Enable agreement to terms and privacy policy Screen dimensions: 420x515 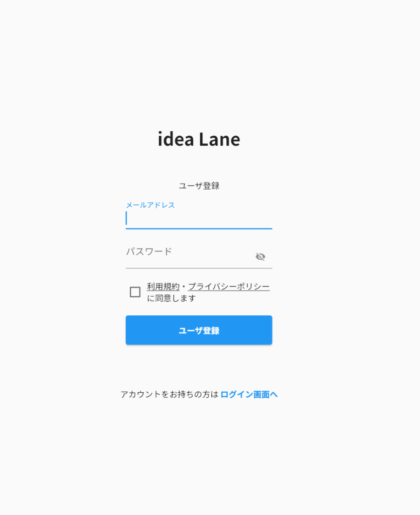click(135, 292)
